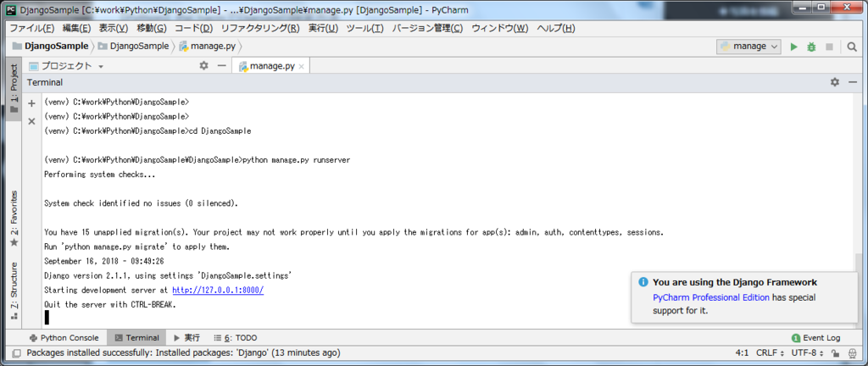
Task: Hide the Project panel with minus icon
Action: tap(221, 66)
